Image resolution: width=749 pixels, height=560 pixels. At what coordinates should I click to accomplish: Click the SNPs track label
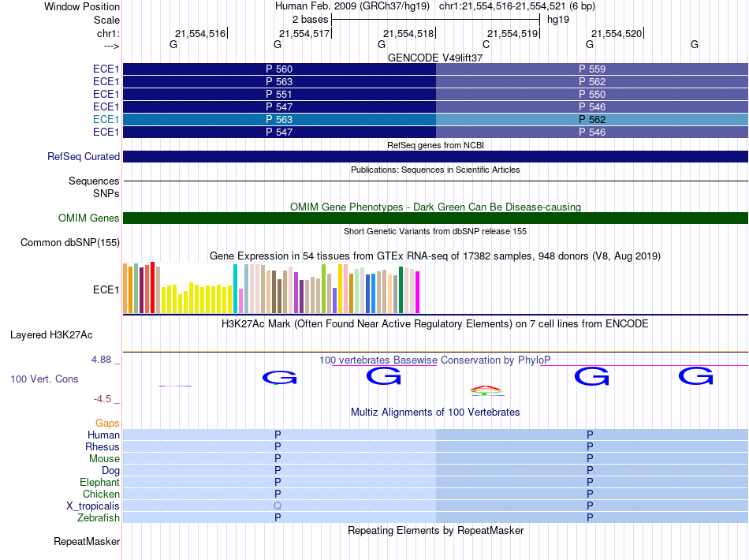coord(106,193)
